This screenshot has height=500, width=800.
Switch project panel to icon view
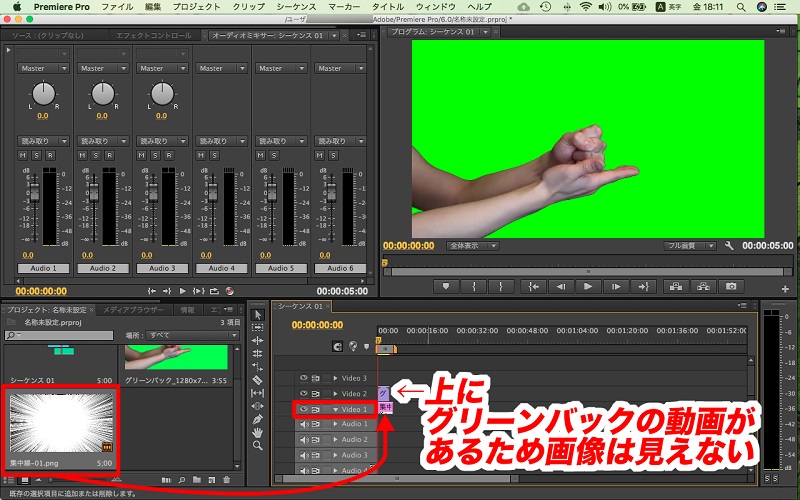(24, 480)
